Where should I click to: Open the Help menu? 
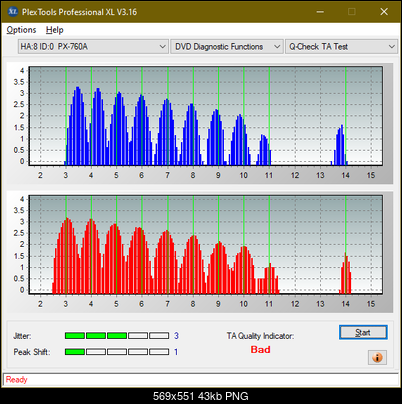(55, 30)
